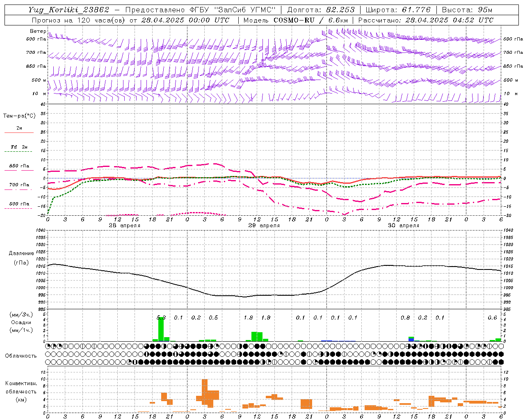Click the "Облачность" cloudiness label

tap(21, 356)
